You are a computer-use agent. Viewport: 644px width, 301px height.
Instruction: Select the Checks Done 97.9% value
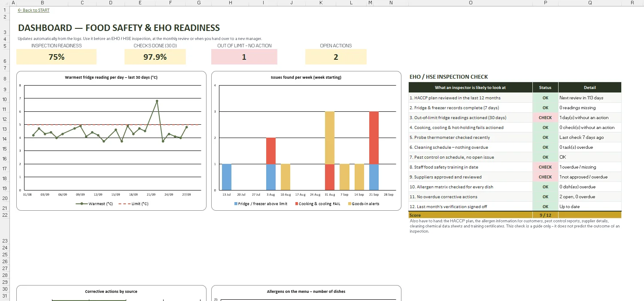(155, 57)
